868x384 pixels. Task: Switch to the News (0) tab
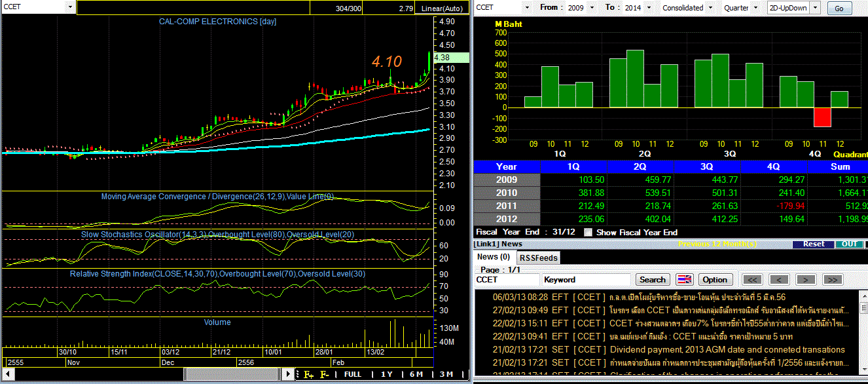click(494, 257)
